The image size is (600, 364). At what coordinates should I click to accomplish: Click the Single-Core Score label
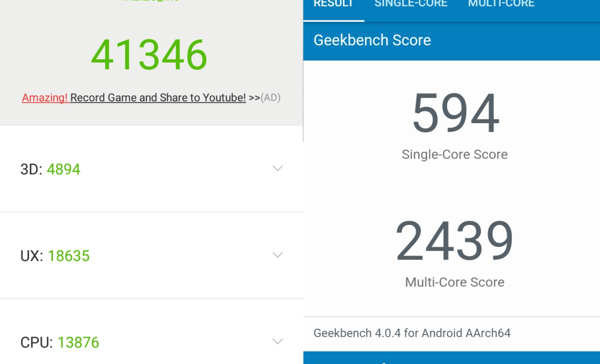coord(455,154)
